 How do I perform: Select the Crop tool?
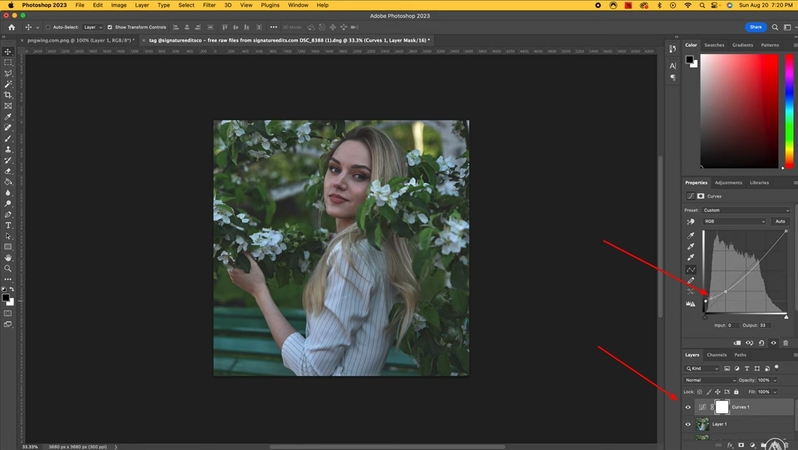coord(8,95)
